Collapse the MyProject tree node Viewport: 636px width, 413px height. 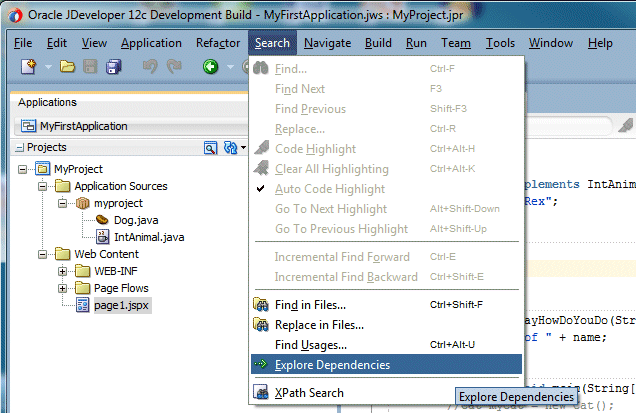click(x=23, y=169)
